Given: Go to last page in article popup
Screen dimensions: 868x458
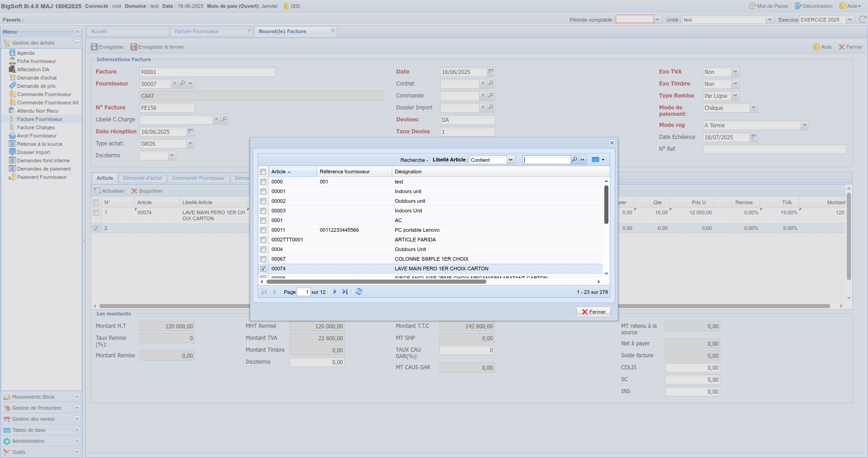Looking at the screenshot, I should click(345, 292).
